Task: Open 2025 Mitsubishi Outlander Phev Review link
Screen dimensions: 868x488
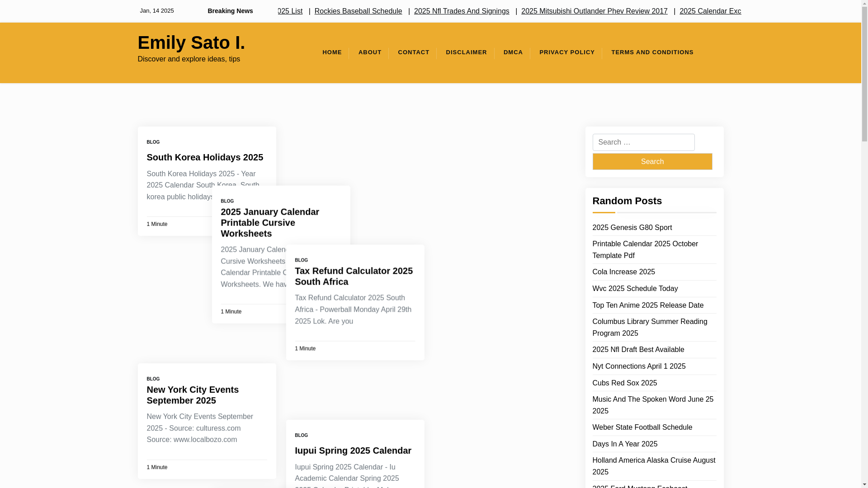Action: (594, 11)
